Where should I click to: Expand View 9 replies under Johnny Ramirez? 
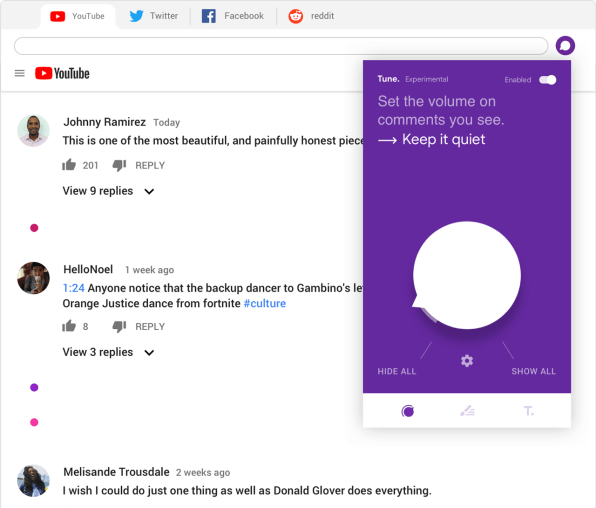108,191
